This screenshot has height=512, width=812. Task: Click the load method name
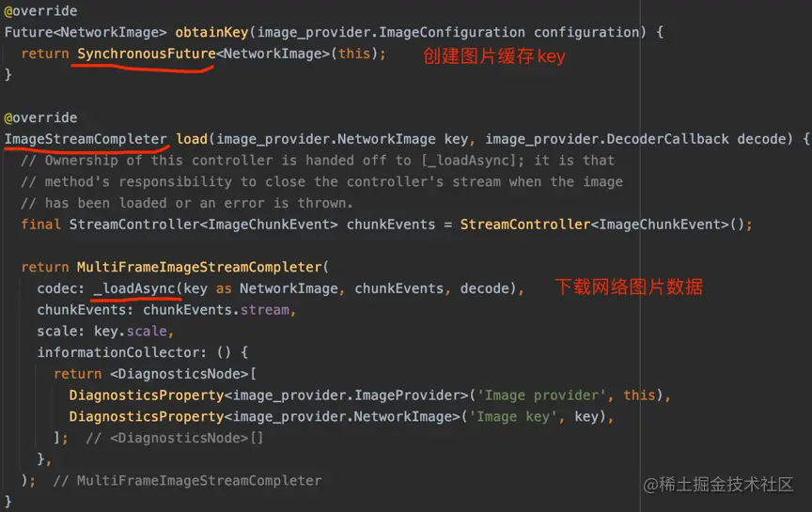point(192,139)
